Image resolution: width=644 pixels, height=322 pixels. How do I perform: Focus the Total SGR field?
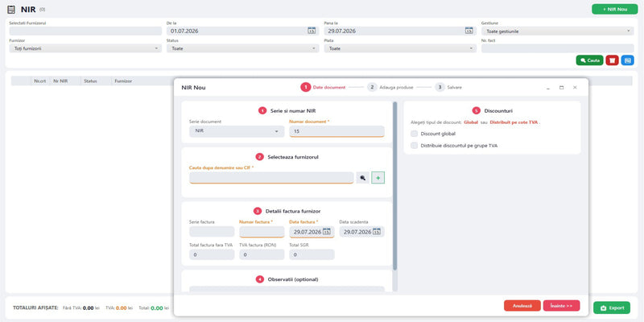tap(312, 254)
